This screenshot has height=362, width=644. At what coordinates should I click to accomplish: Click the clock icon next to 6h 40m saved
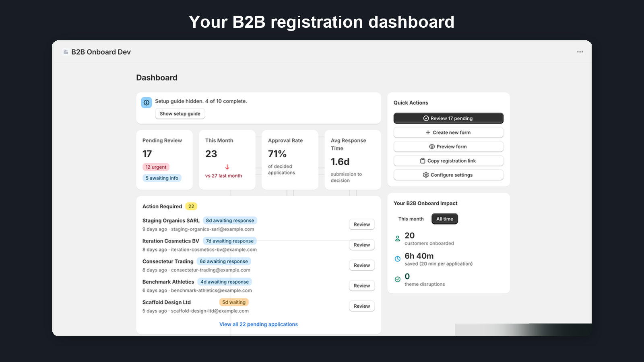point(397,258)
